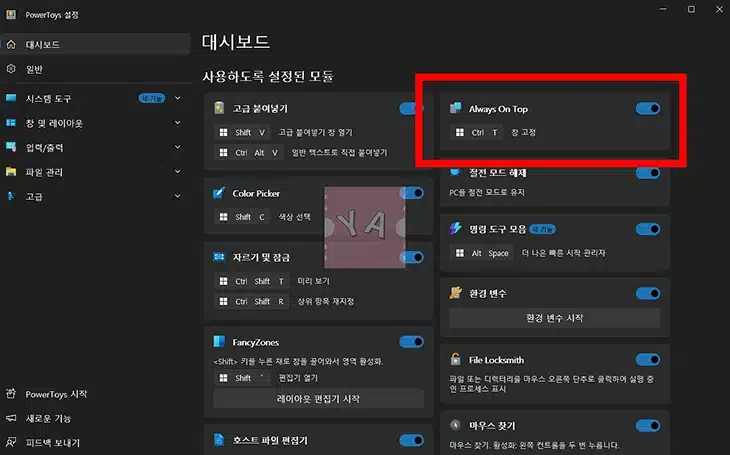The height and width of the screenshot is (455, 730).
Task: Open 새로운 기능 link
Action: click(x=48, y=418)
